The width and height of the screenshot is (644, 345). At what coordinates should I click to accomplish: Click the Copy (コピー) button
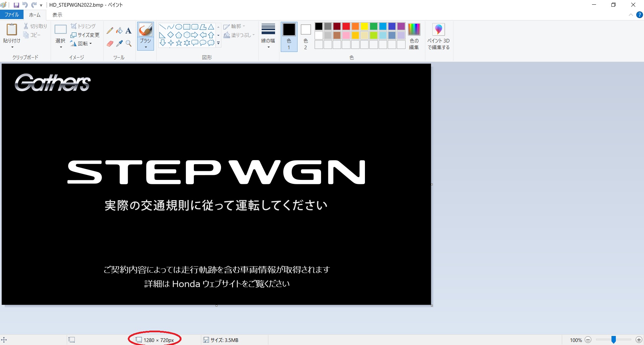point(32,35)
